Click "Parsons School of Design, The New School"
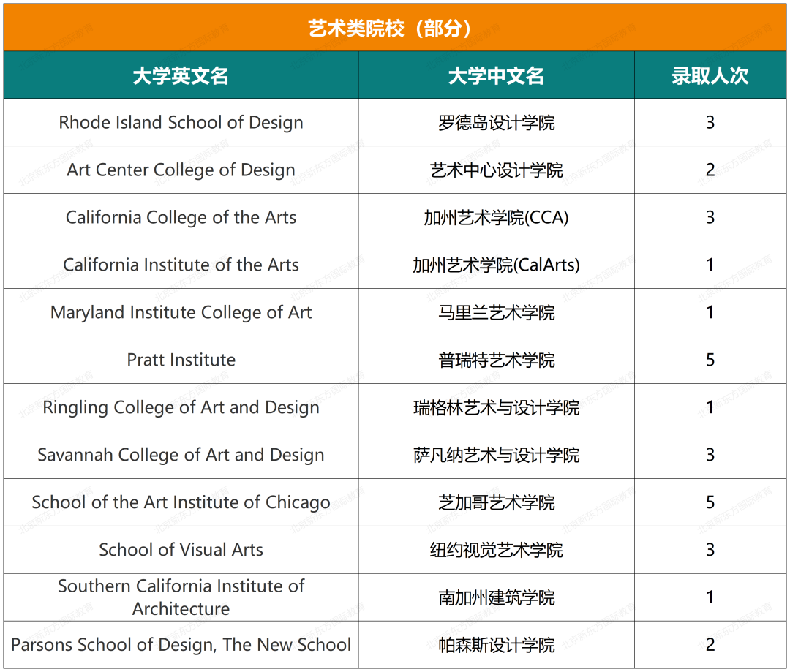This screenshot has height=672, width=790. [181, 644]
